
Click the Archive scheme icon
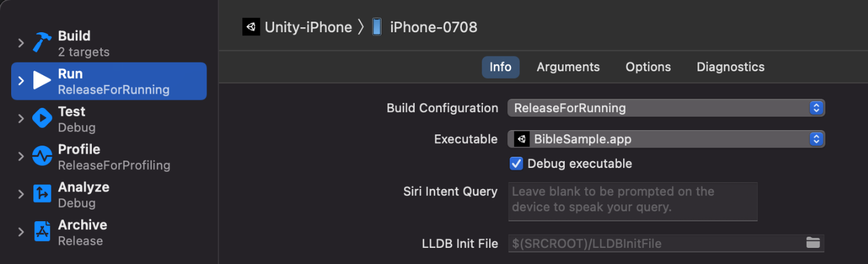[x=42, y=232]
